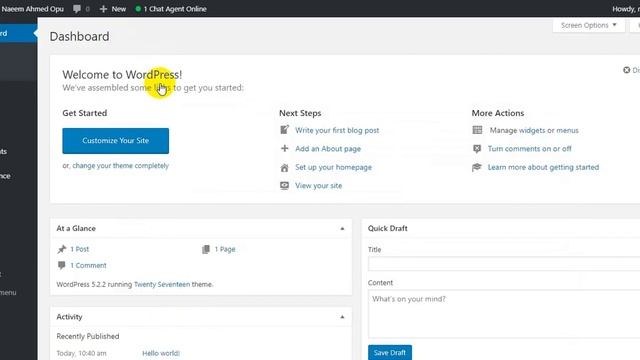Click the house icon beside Set up your homepage

pos(284,167)
